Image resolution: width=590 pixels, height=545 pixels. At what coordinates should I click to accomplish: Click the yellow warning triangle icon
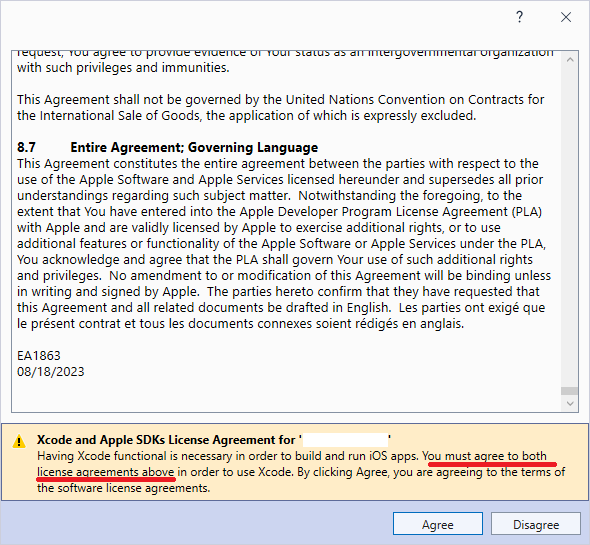(19, 441)
